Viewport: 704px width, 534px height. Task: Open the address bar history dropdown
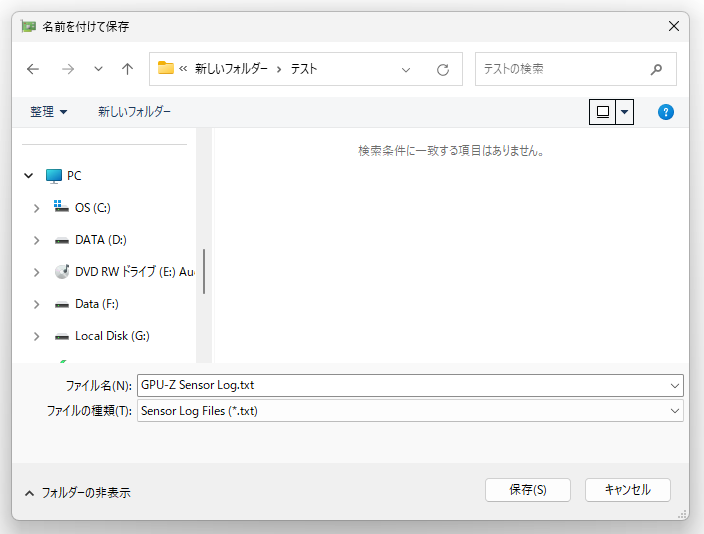point(406,70)
